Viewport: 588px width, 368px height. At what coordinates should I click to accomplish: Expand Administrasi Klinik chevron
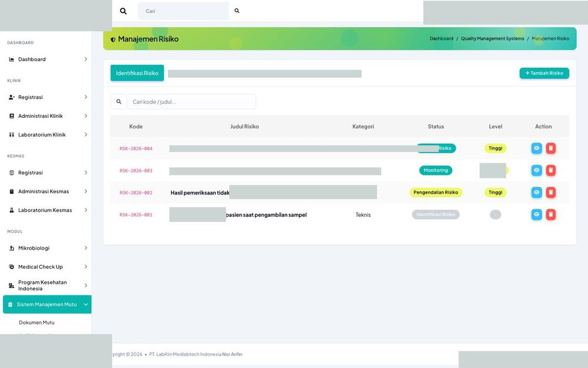pos(85,116)
